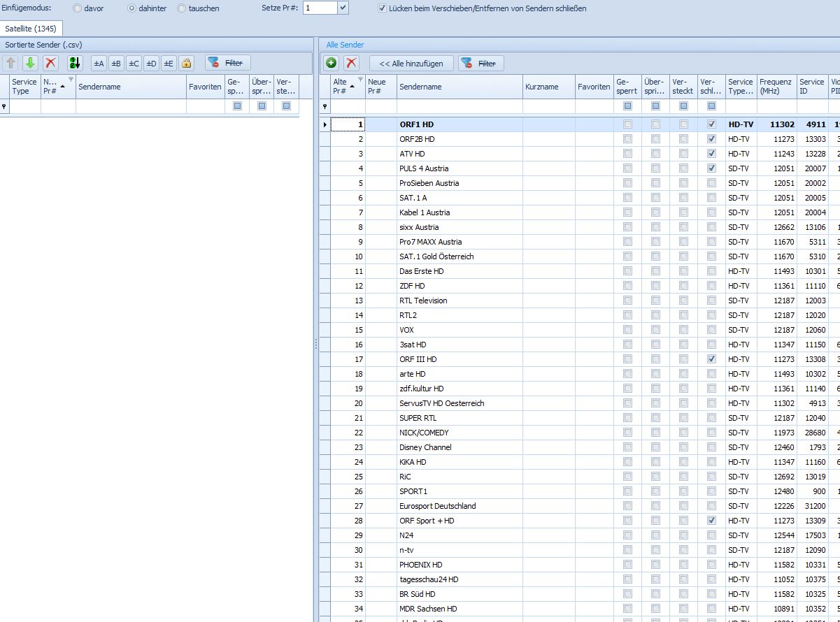The image size is (840, 622).
Task: Click the red X remove icon in Sortierte Sender
Action: [x=50, y=63]
